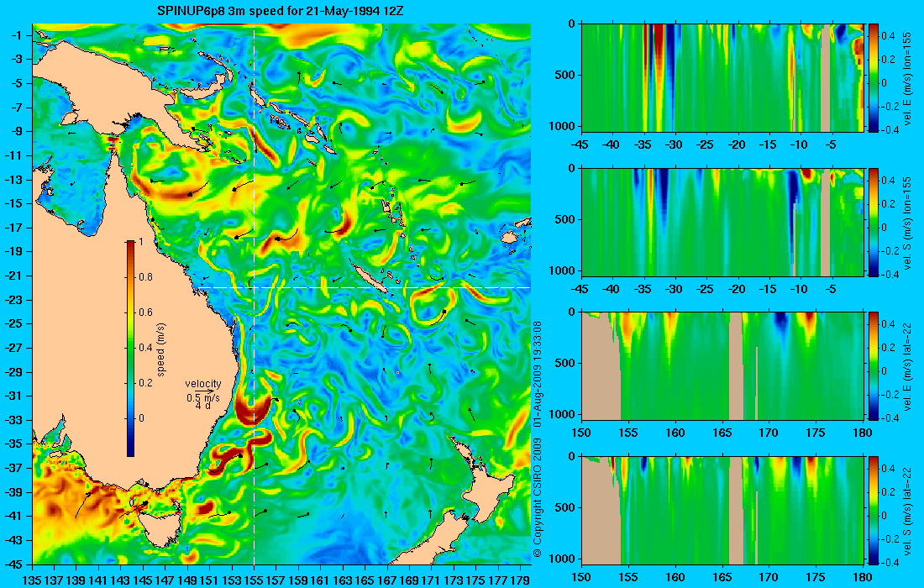The image size is (924, 588).
Task: Click the colorbar of the vel. E lat=-22 section
Action: click(x=874, y=366)
